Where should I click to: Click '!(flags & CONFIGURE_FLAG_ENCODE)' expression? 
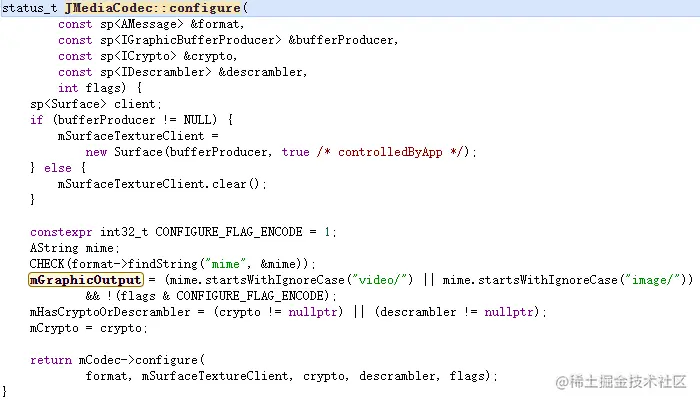pyautogui.click(x=220, y=296)
